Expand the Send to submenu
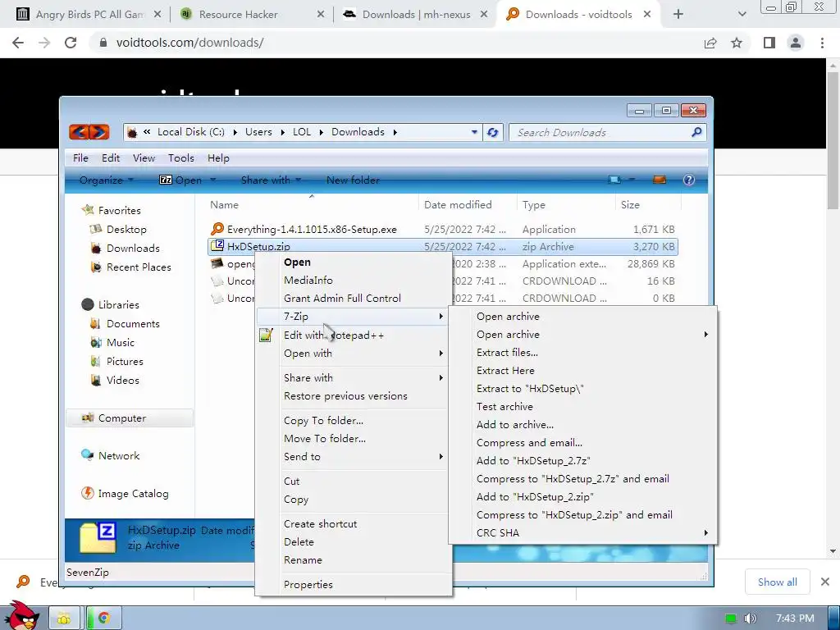The height and width of the screenshot is (630, 840). coord(441,456)
